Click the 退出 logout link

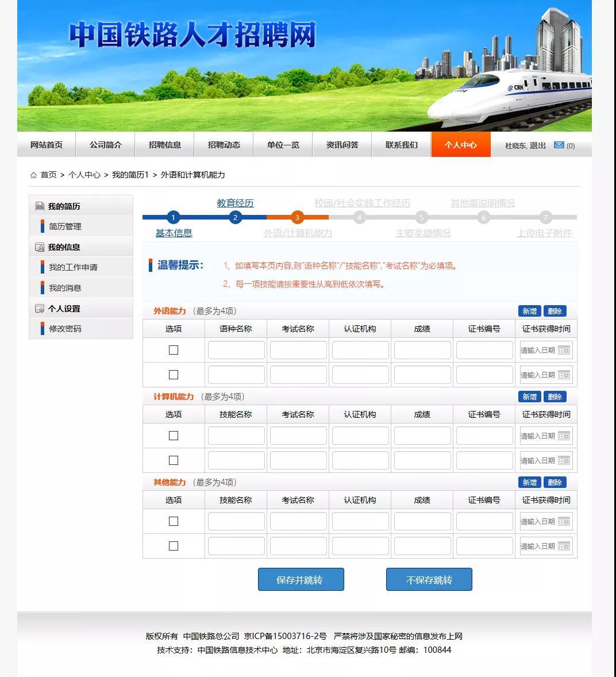pyautogui.click(x=537, y=145)
